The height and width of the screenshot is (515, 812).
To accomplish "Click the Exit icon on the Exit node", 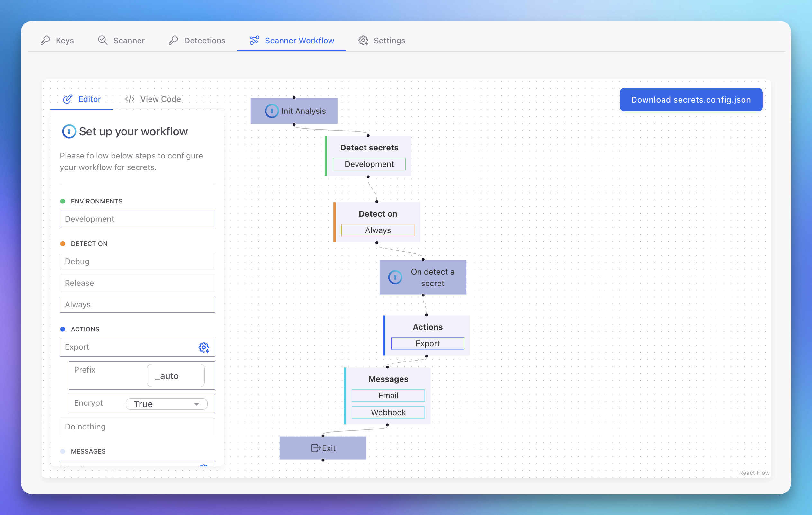I will pyautogui.click(x=316, y=448).
